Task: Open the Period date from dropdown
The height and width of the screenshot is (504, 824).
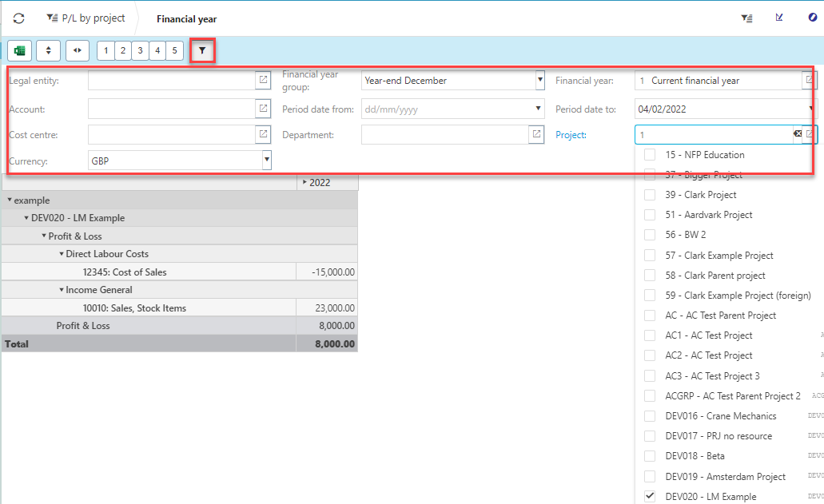Action: 538,109
